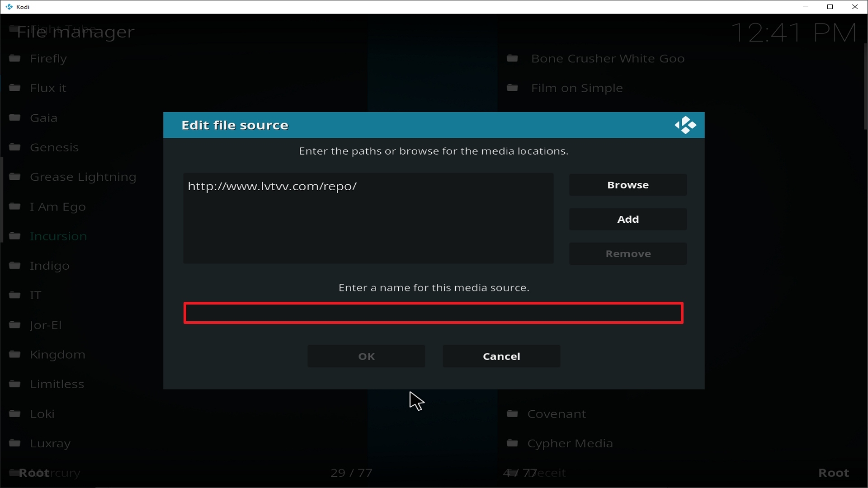The height and width of the screenshot is (488, 868).
Task: Select Film on Simple in right pane
Action: pyautogui.click(x=577, y=88)
